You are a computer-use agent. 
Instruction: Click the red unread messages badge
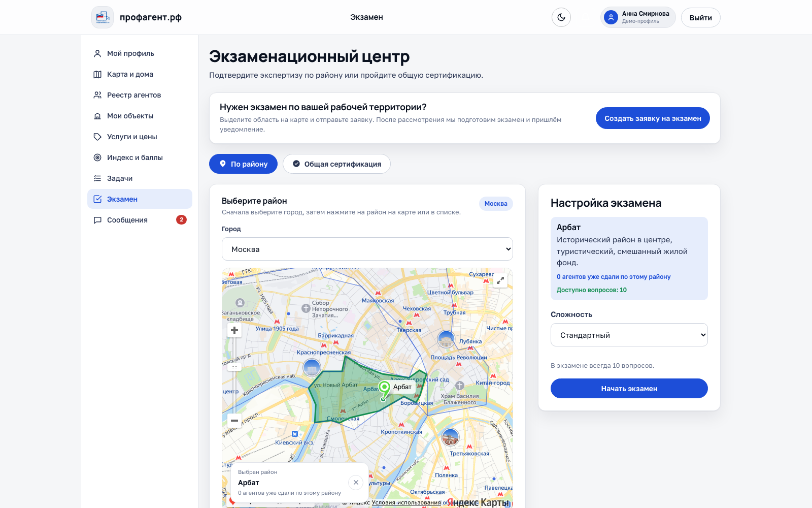point(181,219)
